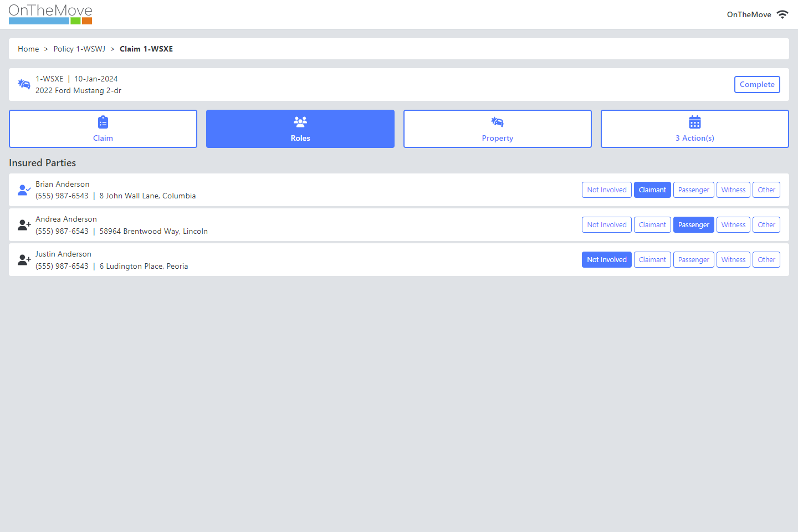
Task: Click the Complete button
Action: [757, 84]
